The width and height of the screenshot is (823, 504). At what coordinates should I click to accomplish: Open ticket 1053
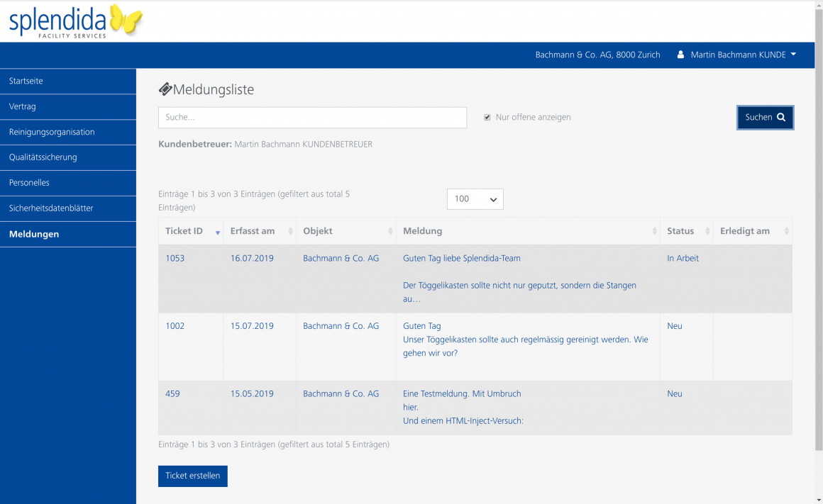point(175,258)
